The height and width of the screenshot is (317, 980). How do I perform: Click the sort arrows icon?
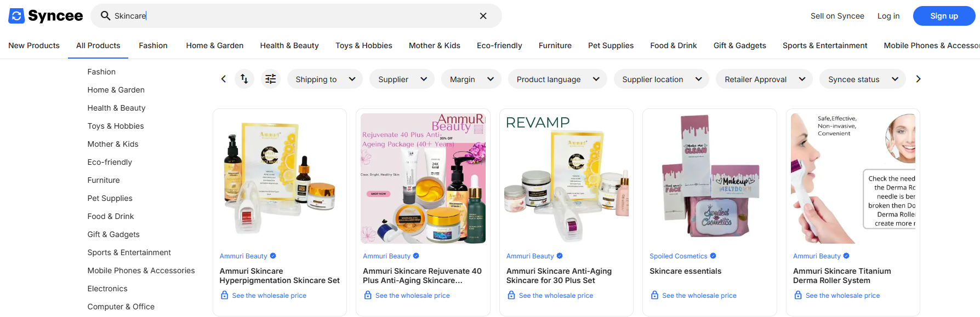click(244, 79)
